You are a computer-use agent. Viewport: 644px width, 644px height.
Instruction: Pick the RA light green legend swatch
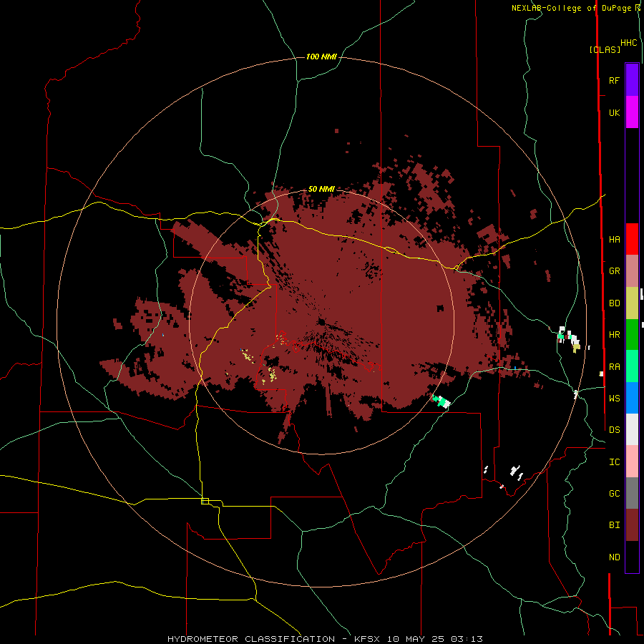tap(632, 366)
